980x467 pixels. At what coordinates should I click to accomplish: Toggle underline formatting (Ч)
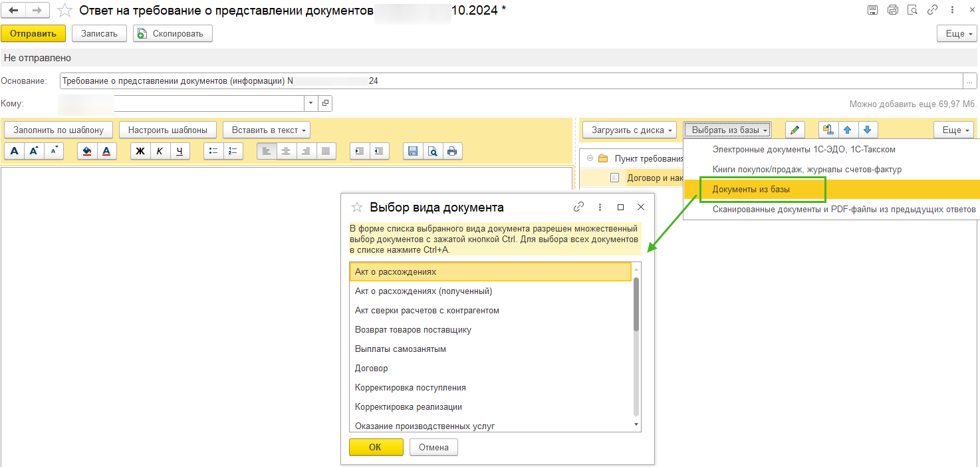tap(180, 151)
